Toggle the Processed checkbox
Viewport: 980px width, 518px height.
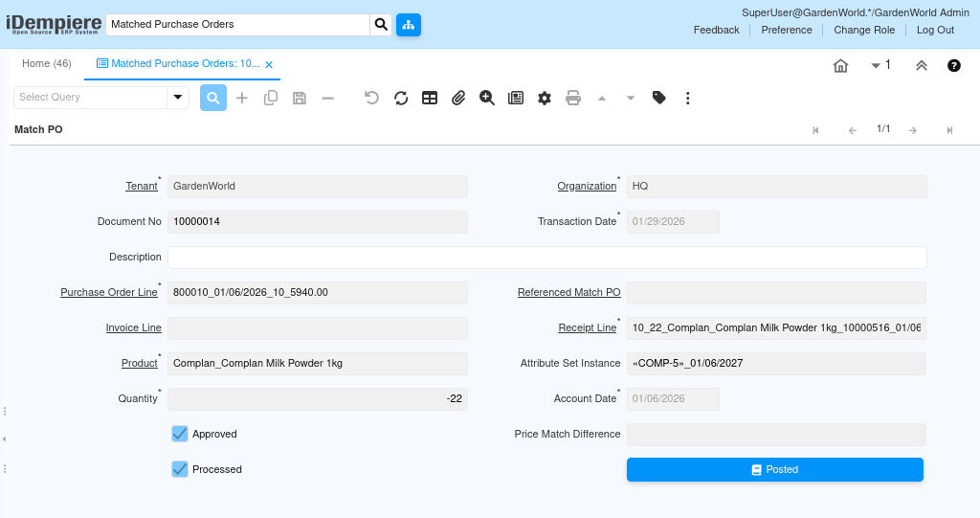pyautogui.click(x=180, y=469)
